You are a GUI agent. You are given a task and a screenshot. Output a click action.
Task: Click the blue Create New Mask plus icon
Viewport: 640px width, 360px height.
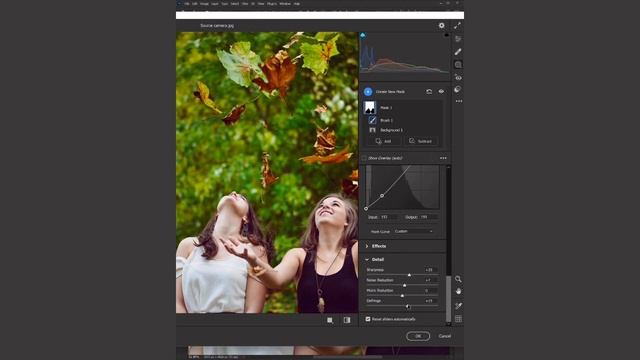click(x=368, y=91)
